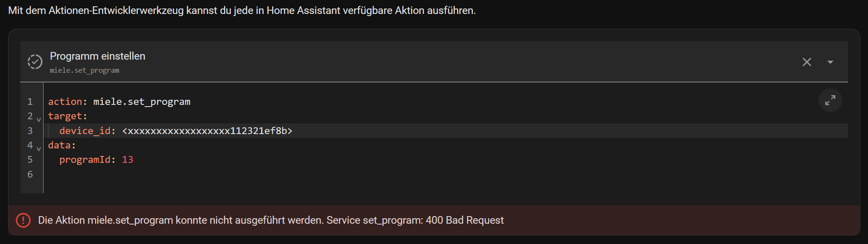Click the device_id value in the editor
This screenshot has width=868, height=244.
coord(207,131)
